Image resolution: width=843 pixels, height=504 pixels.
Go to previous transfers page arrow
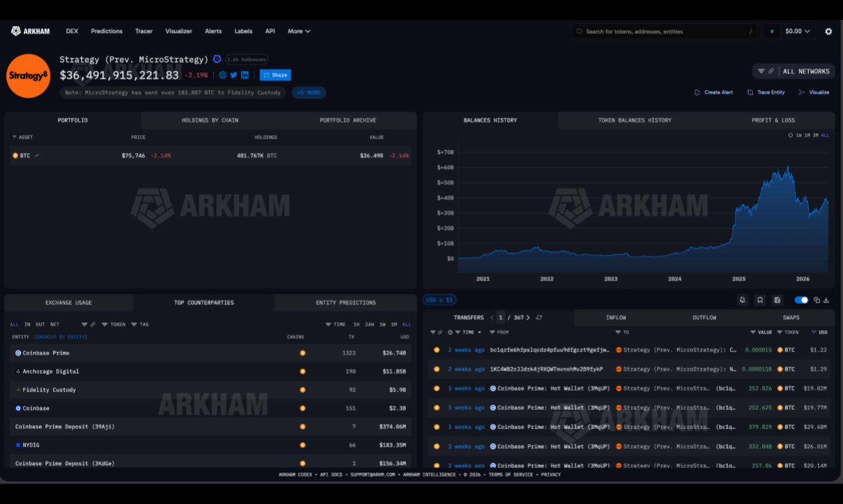[x=492, y=318]
